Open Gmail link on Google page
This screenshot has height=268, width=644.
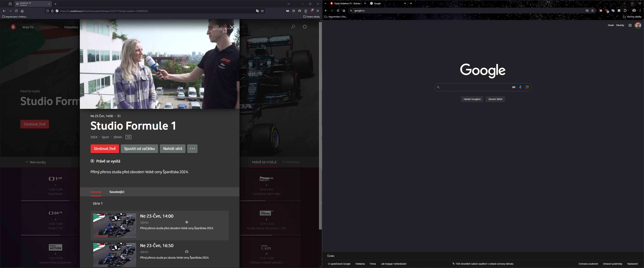click(x=610, y=25)
